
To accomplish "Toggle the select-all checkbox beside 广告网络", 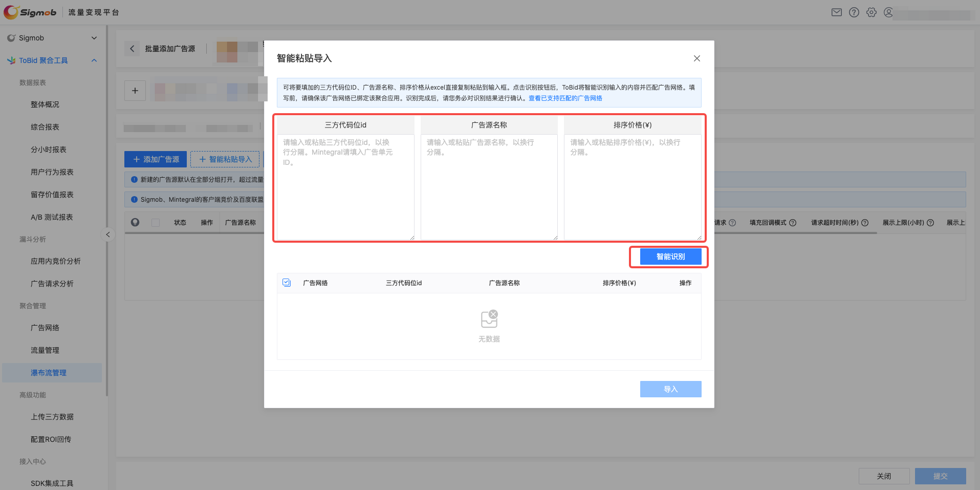I will pyautogui.click(x=287, y=283).
